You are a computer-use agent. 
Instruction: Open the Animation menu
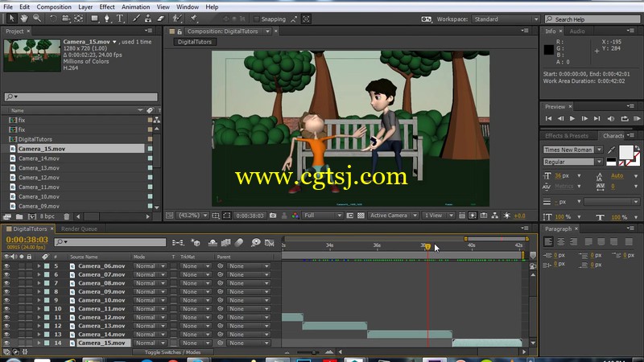[x=135, y=7]
